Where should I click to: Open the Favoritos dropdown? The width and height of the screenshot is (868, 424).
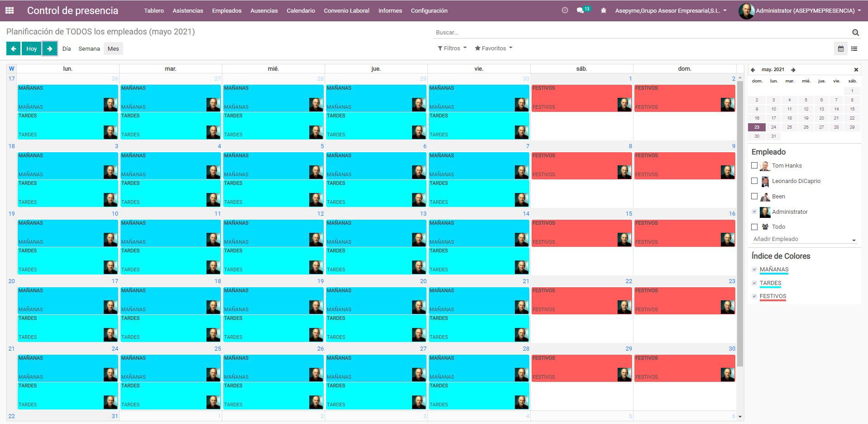tap(494, 48)
